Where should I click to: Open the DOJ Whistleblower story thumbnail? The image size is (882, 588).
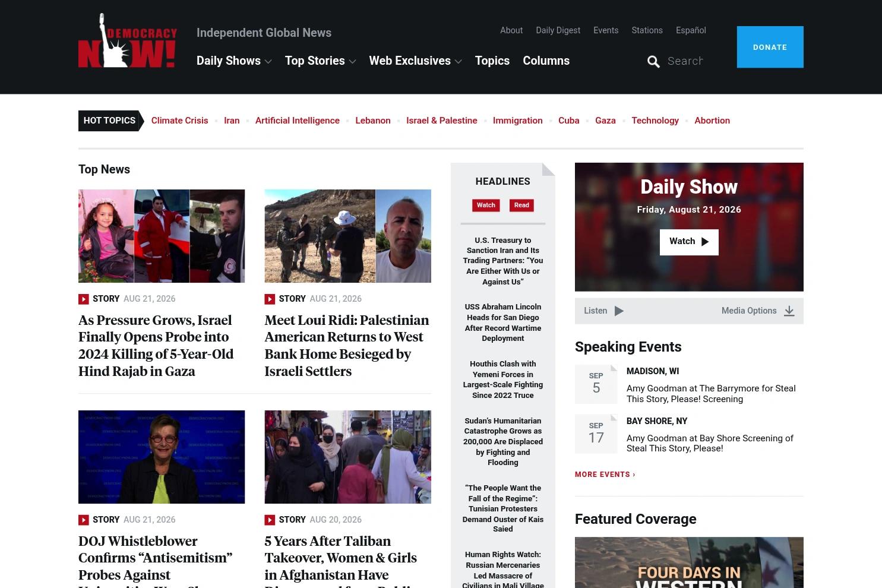[x=162, y=457]
